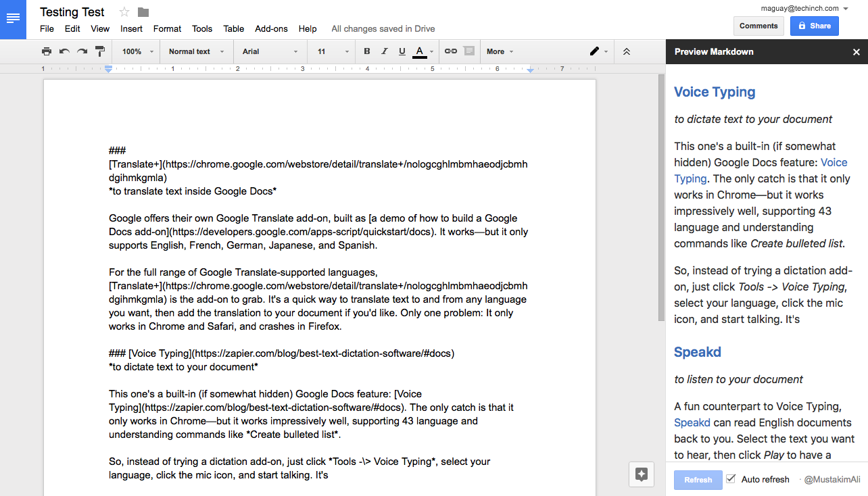
Task: Select the Paint format tool
Action: point(99,51)
